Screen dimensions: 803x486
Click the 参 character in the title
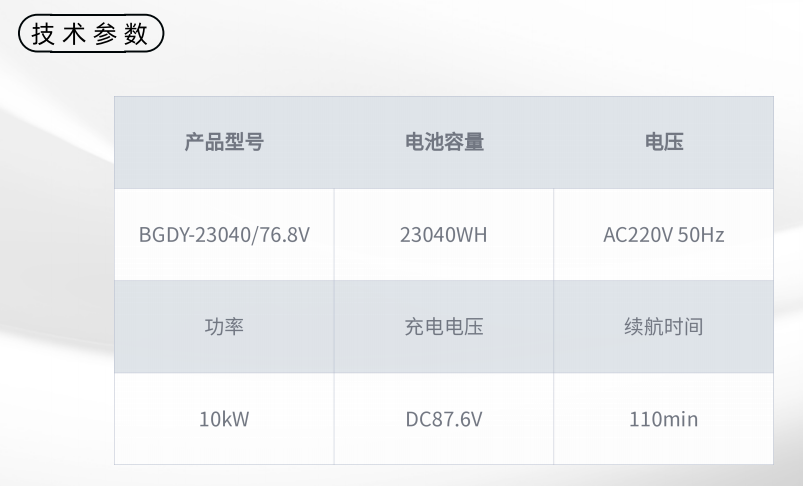(105, 34)
